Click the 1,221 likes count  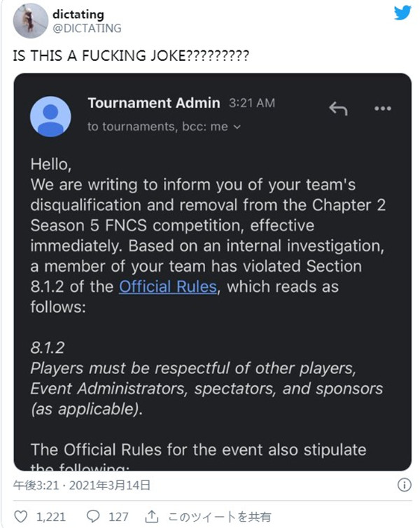click(x=51, y=517)
